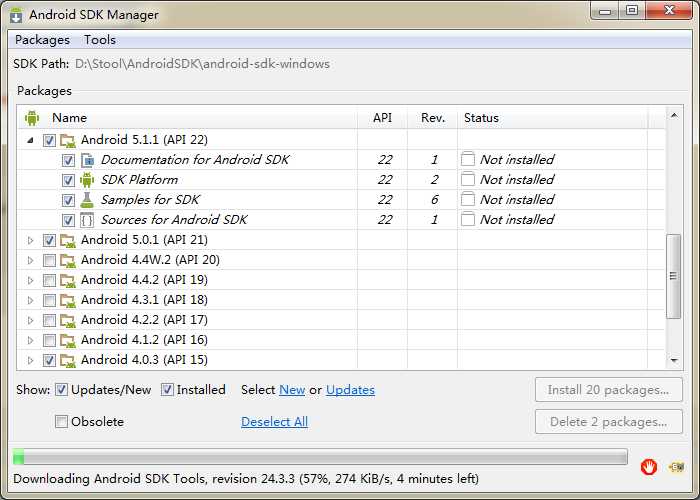Click the not-installed status icon for Sources for Android SDK
The width and height of the screenshot is (700, 500).
click(468, 219)
